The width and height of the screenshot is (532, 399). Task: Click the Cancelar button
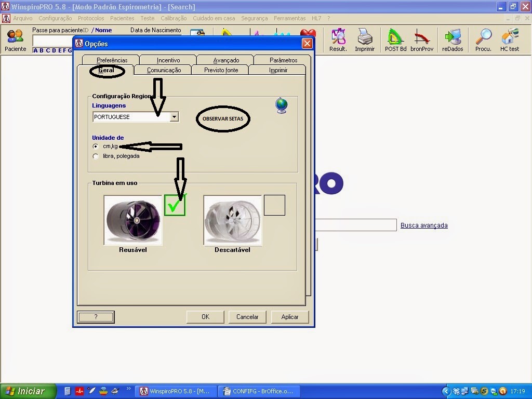coord(247,317)
